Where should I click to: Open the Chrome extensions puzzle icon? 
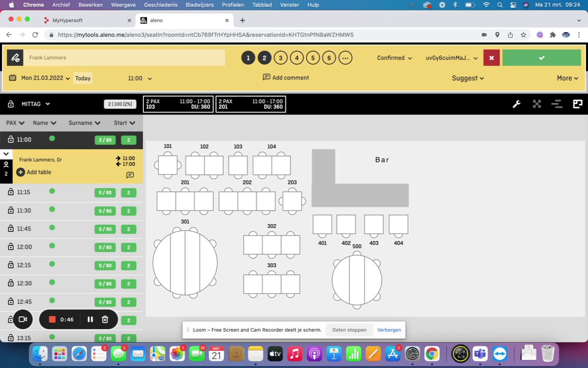click(x=552, y=35)
